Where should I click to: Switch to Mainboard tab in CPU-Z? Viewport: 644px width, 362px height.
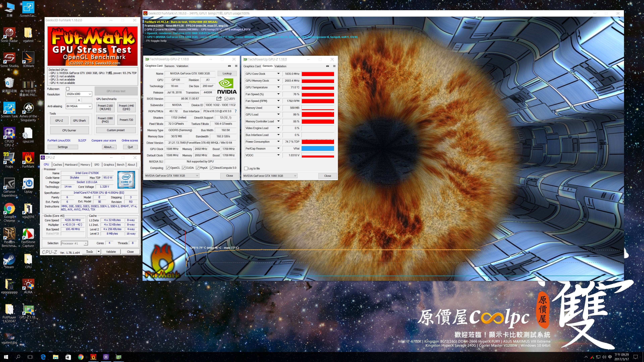coord(71,165)
